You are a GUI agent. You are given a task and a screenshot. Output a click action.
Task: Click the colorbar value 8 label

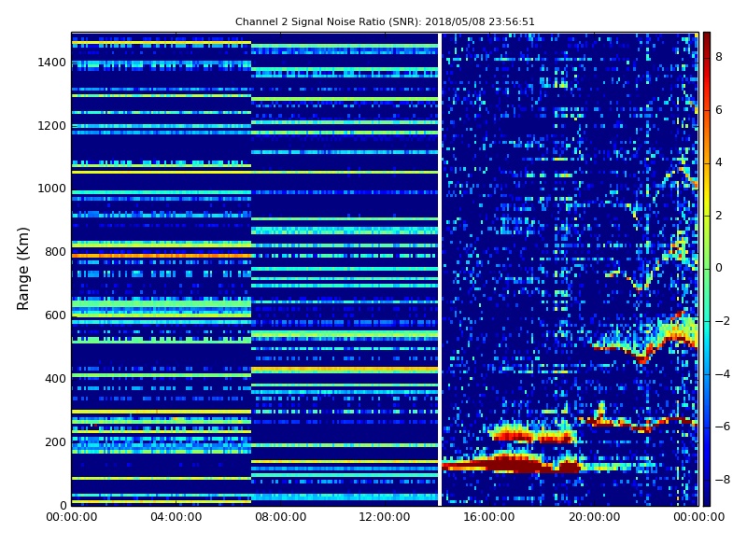(x=719, y=57)
